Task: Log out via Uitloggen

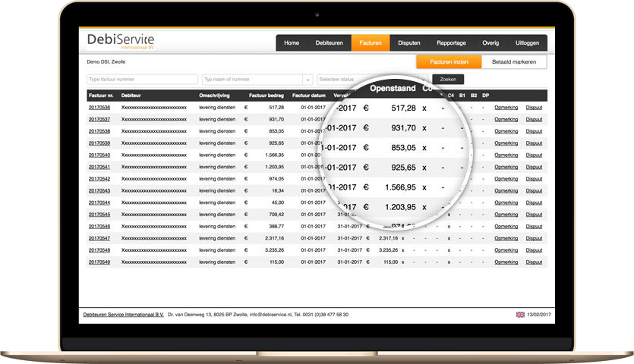Action: 528,43
